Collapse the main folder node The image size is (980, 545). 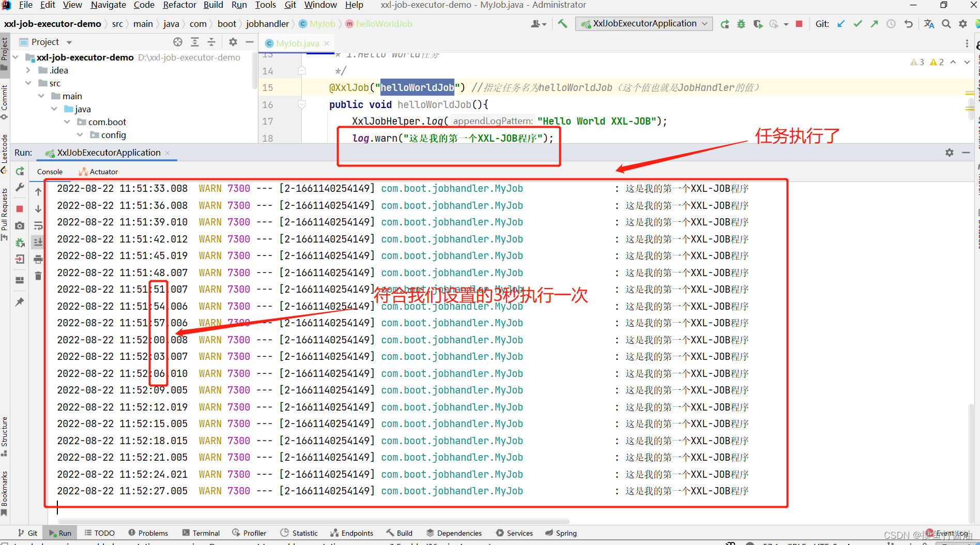click(x=41, y=96)
